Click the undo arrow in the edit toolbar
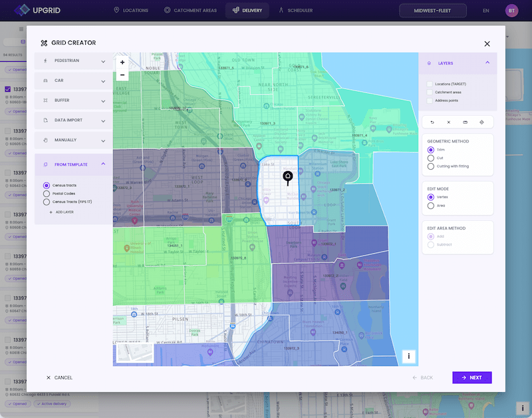Image resolution: width=532 pixels, height=418 pixels. click(x=432, y=122)
